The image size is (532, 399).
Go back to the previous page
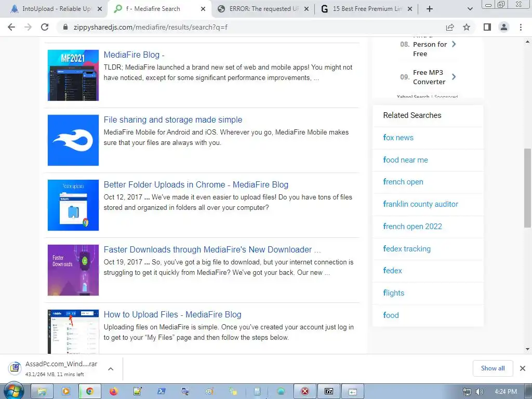[11, 27]
